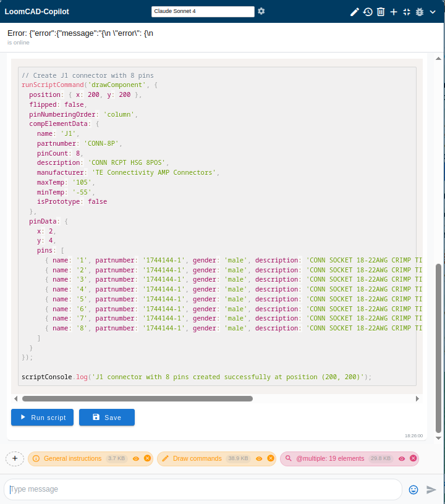Image resolution: width=445 pixels, height=504 pixels.
Task: Open chat history with the clock icon
Action: point(368,12)
